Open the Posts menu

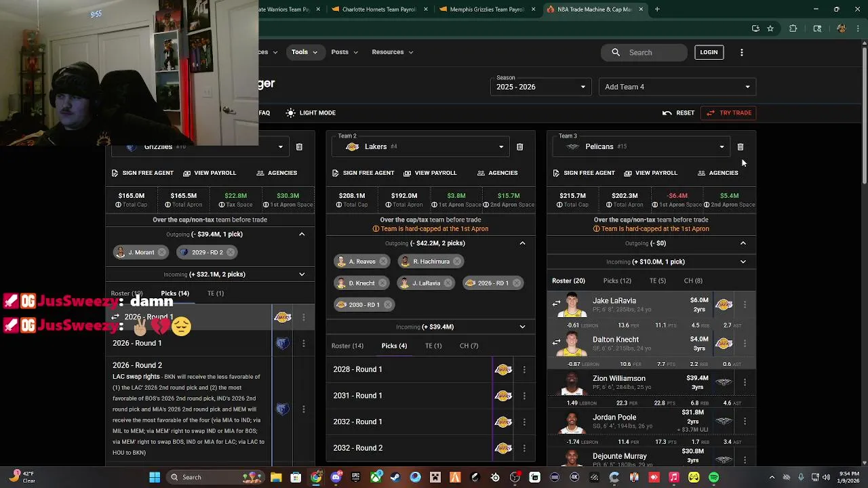tap(344, 52)
